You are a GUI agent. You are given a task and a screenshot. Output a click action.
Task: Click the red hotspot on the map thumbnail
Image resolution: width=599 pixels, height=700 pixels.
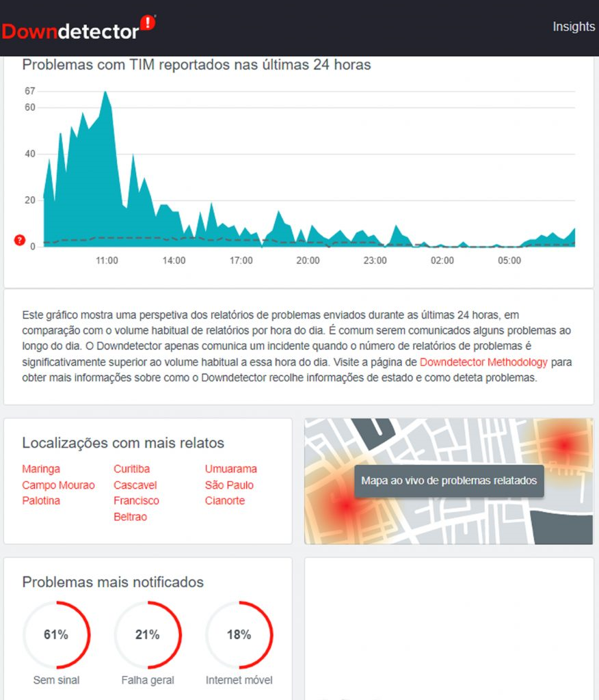coord(346,506)
